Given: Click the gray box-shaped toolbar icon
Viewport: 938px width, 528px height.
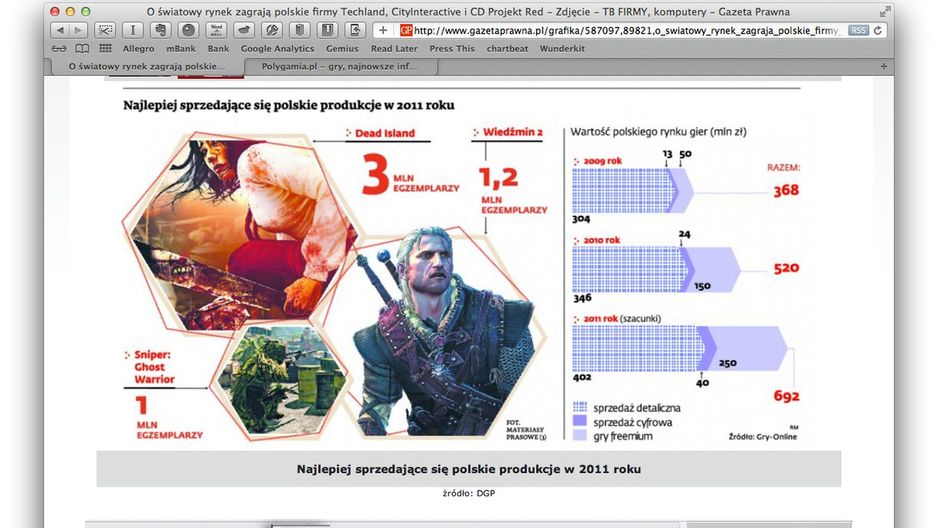Looking at the screenshot, I should point(300,30).
